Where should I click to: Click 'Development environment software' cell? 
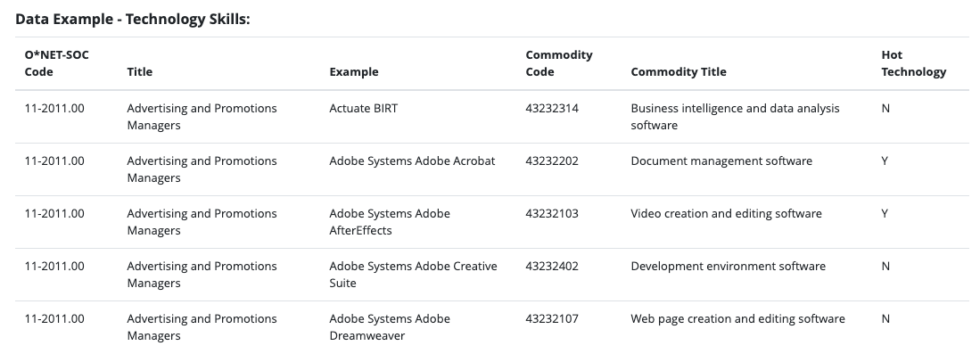[729, 266]
